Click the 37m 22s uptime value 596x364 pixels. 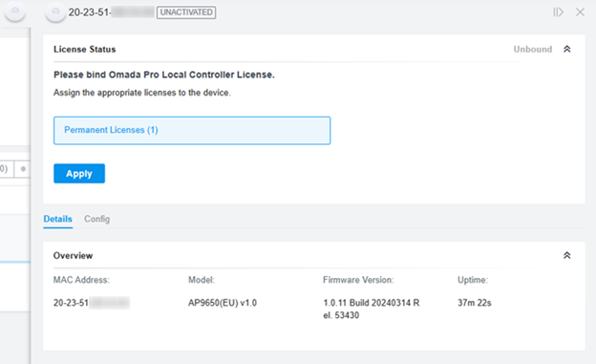[475, 303]
